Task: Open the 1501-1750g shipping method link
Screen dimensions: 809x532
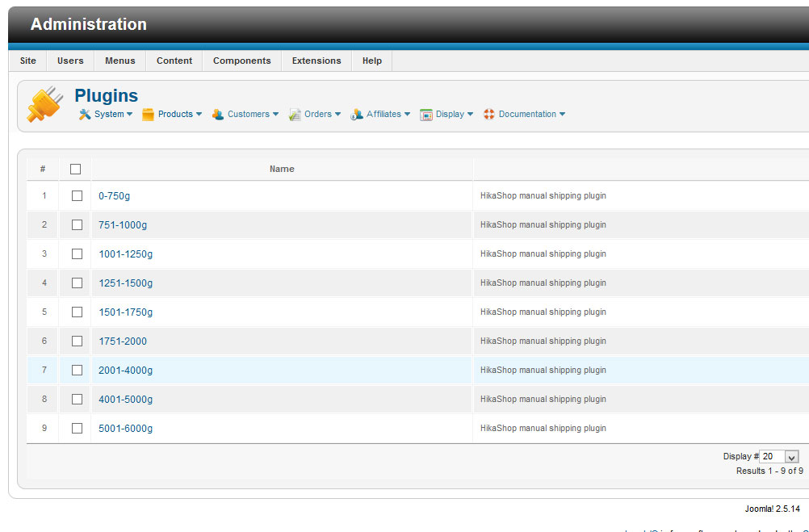Action: tap(125, 312)
